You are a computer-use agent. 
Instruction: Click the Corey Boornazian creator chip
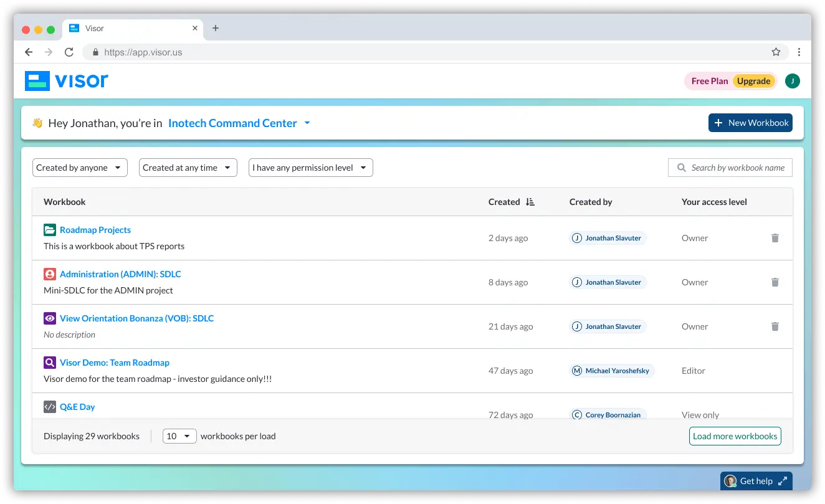(x=608, y=414)
